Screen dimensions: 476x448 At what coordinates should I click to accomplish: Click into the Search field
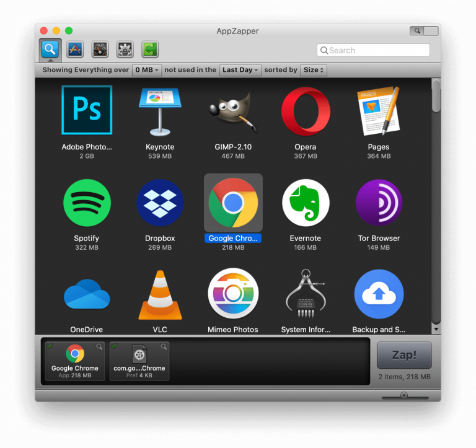click(x=373, y=50)
